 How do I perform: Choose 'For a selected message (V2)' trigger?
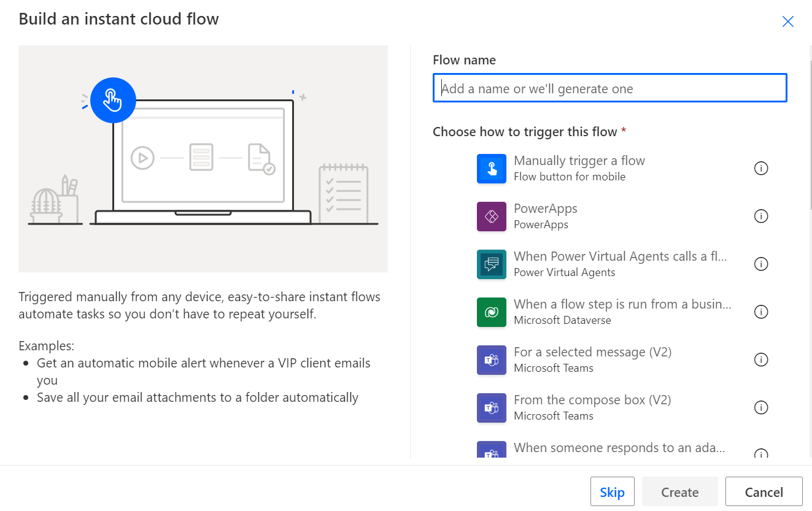pyautogui.click(x=593, y=352)
